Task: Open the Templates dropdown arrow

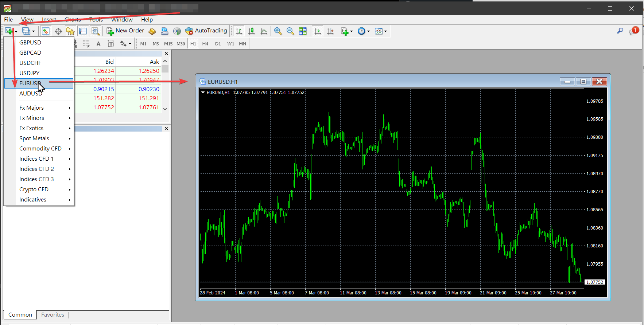Action: point(385,31)
